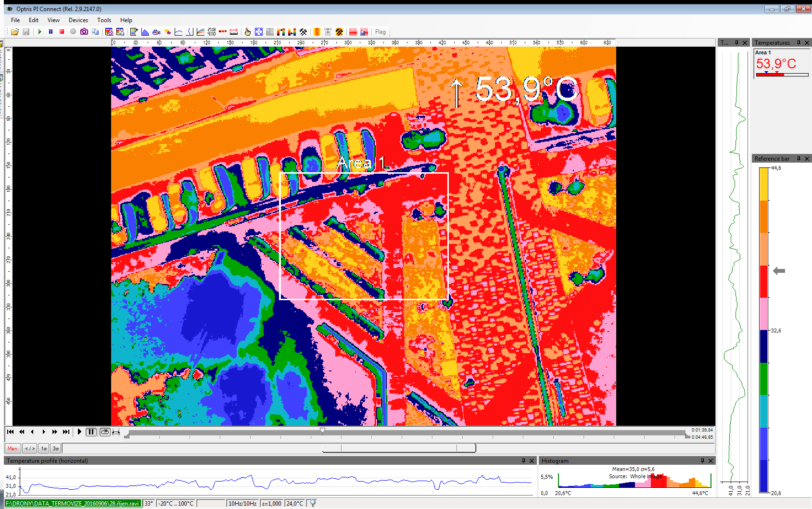This screenshot has width=812, height=509.
Task: Click the boxed Pause button below image
Action: point(91,432)
